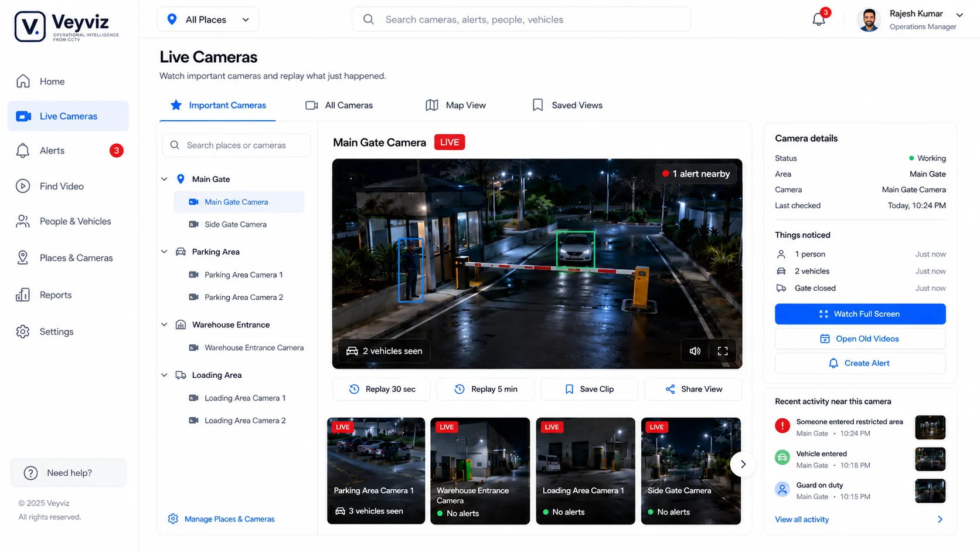This screenshot has width=980, height=552.
Task: Open the restricted area event snapshot thumbnail
Action: [x=930, y=427]
